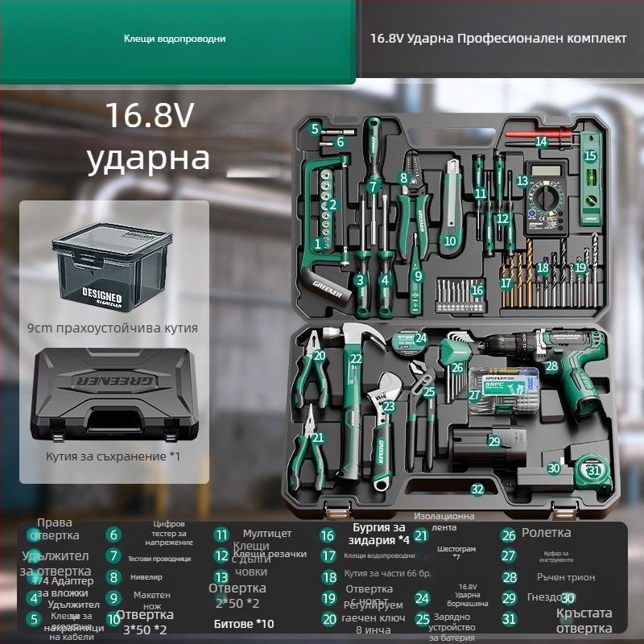Image resolution: width=644 pixels, height=644 pixels.
Task: Click legend entry "Отвертка 2*50 *2"
Action: (237, 596)
